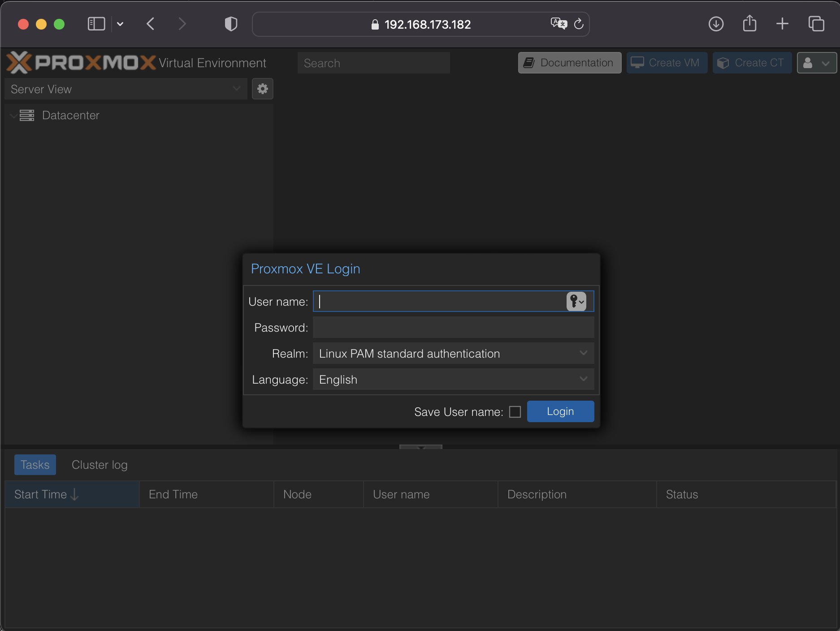Click the Node column header
Image resolution: width=840 pixels, height=631 pixels.
(x=319, y=494)
